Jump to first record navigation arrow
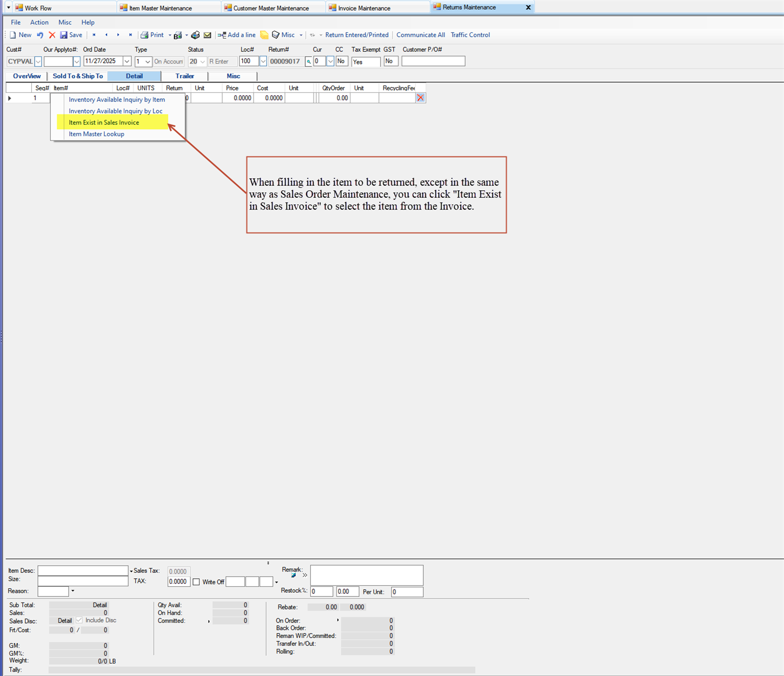784x676 pixels. [x=94, y=35]
